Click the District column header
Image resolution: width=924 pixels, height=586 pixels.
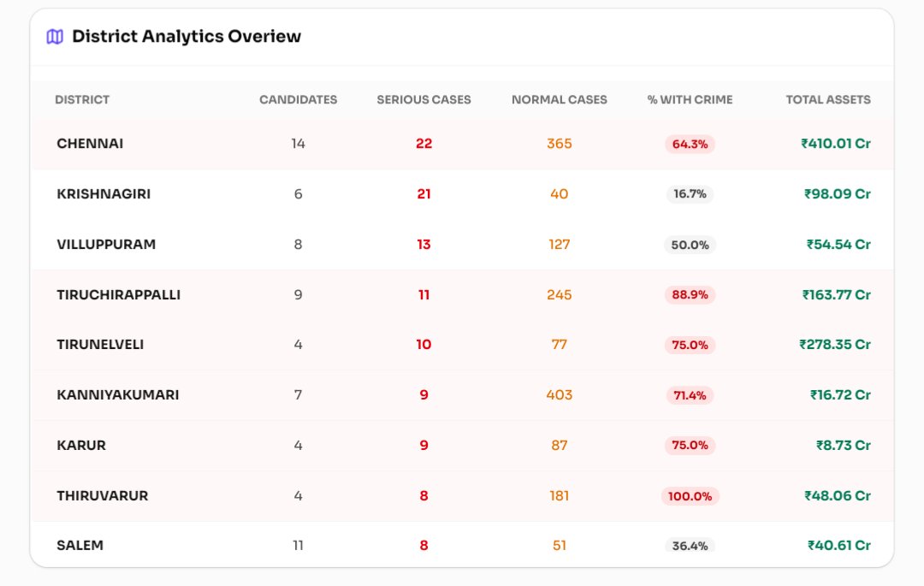click(x=82, y=100)
